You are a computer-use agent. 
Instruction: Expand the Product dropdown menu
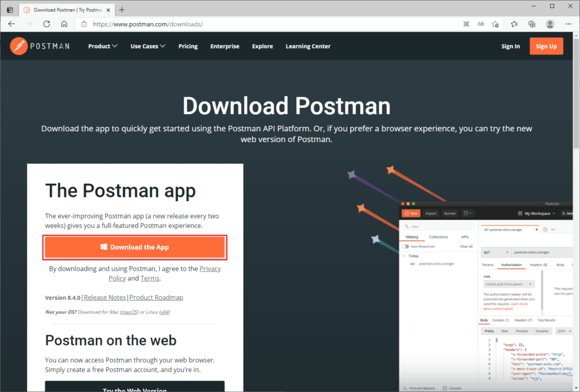(103, 46)
